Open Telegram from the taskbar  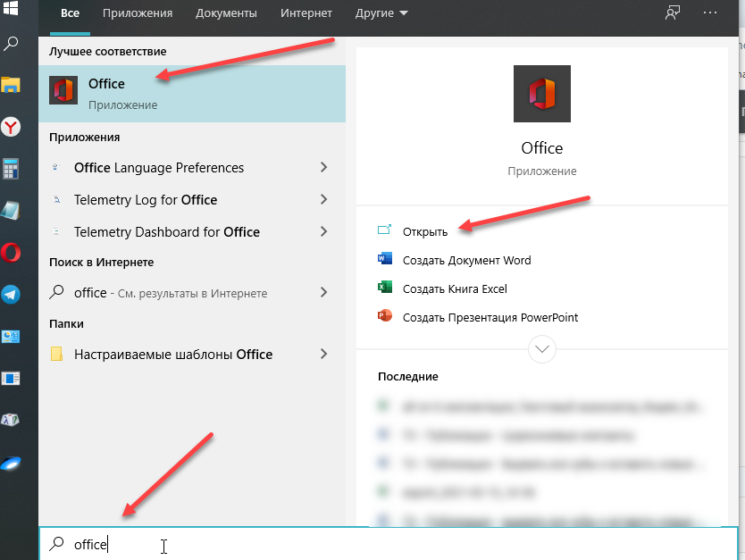click(11, 295)
